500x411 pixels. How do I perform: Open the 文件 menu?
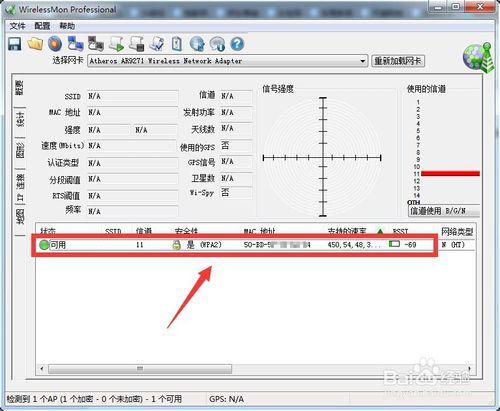coord(17,26)
